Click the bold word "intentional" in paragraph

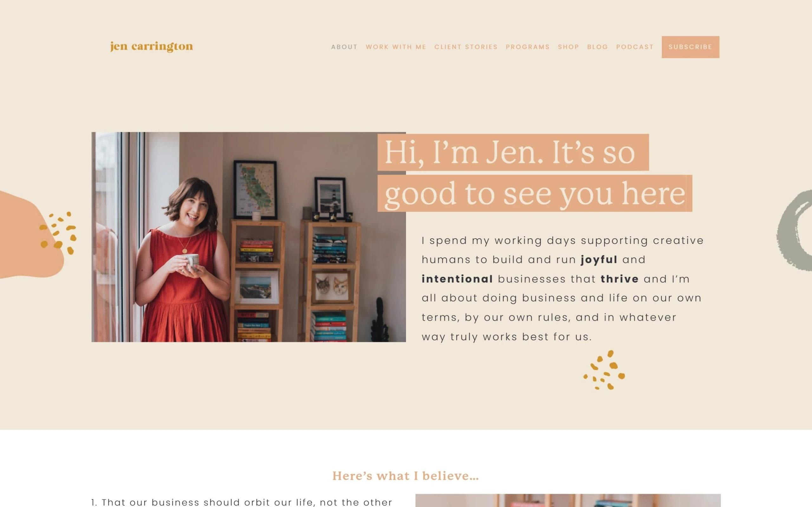pyautogui.click(x=457, y=279)
